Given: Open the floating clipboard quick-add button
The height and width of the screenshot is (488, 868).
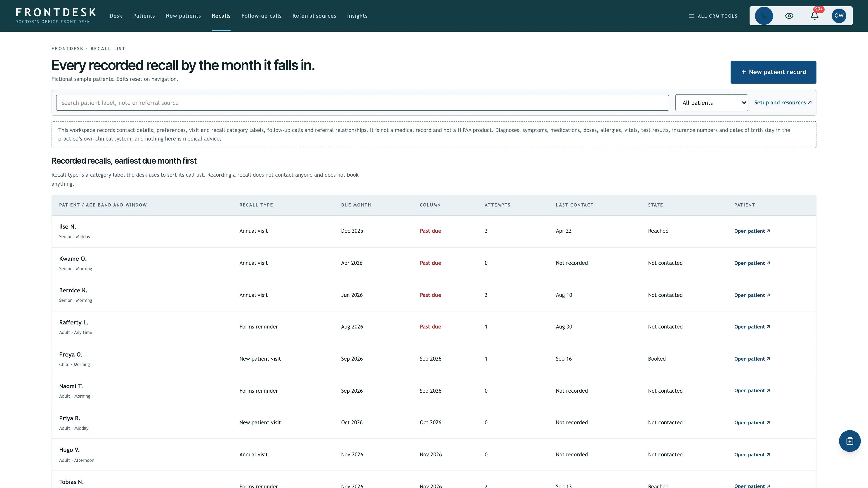Looking at the screenshot, I should tap(850, 441).
